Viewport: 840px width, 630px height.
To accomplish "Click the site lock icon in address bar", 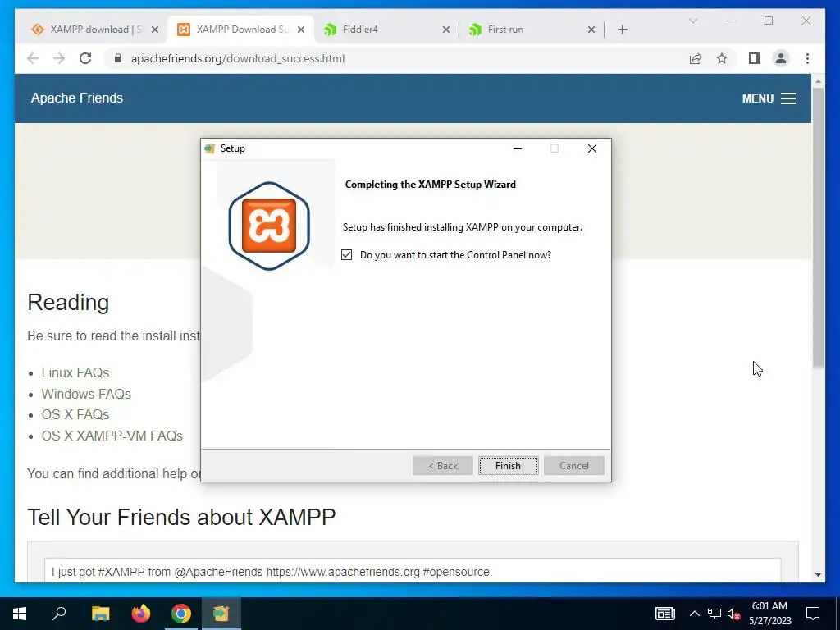I will pos(118,58).
